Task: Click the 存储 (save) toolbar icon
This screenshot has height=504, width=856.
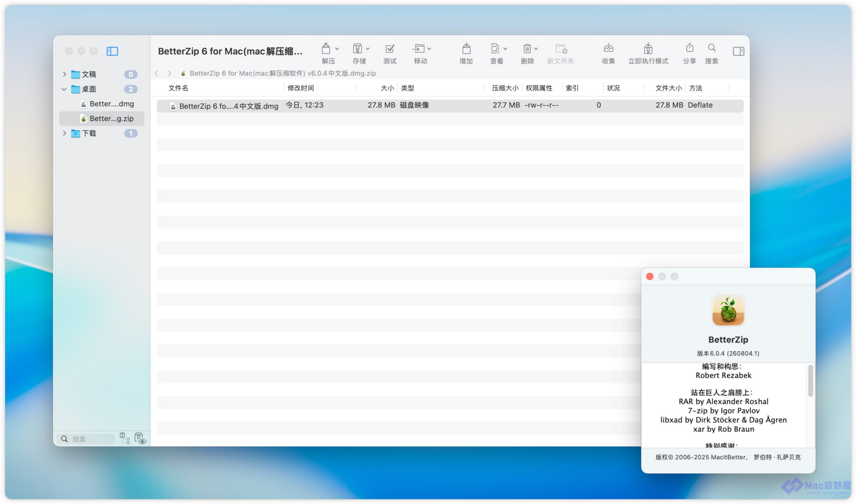Action: [x=357, y=48]
